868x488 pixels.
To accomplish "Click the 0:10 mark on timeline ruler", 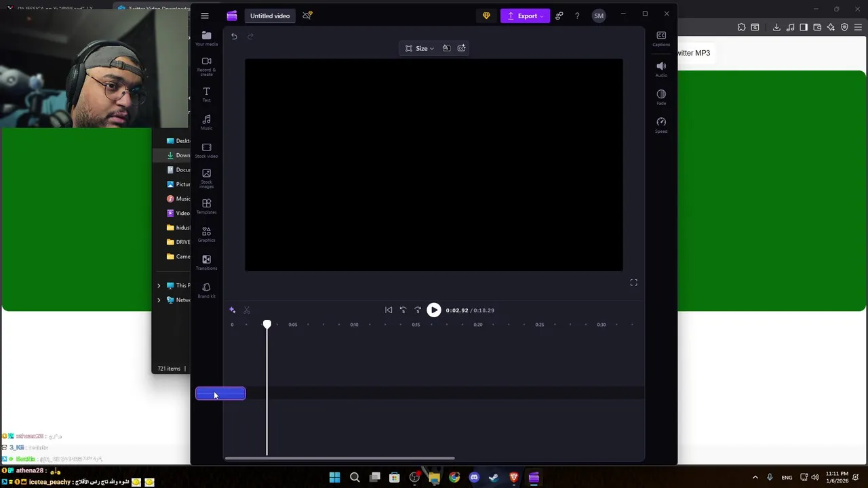I will 354,325.
